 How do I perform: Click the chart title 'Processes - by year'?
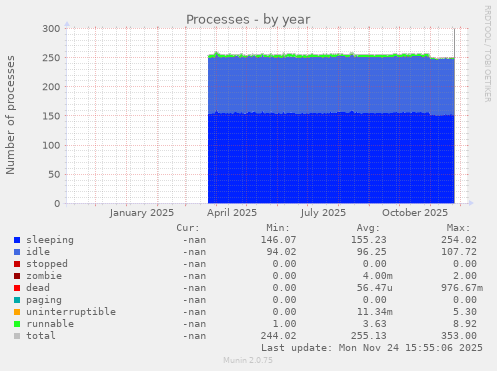pyautogui.click(x=248, y=20)
